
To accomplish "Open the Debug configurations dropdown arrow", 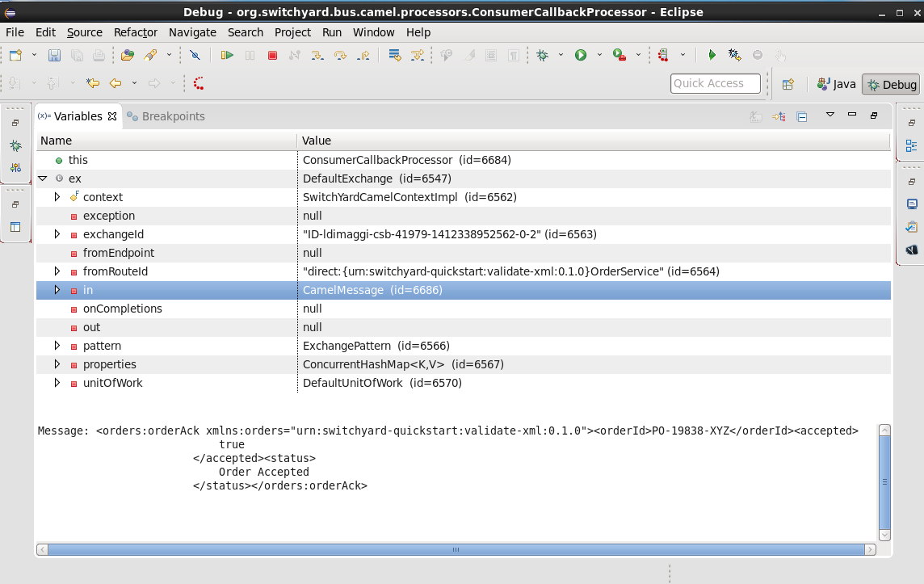I will [x=561, y=56].
